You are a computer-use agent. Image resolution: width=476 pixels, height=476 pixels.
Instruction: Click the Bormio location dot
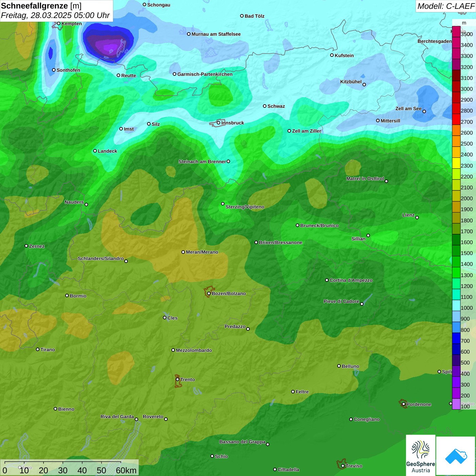pos(67,295)
